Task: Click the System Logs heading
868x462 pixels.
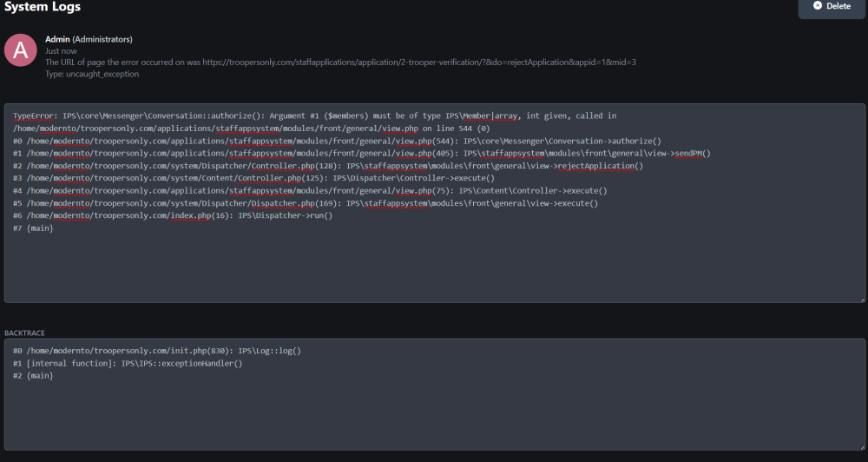Action: (x=43, y=7)
